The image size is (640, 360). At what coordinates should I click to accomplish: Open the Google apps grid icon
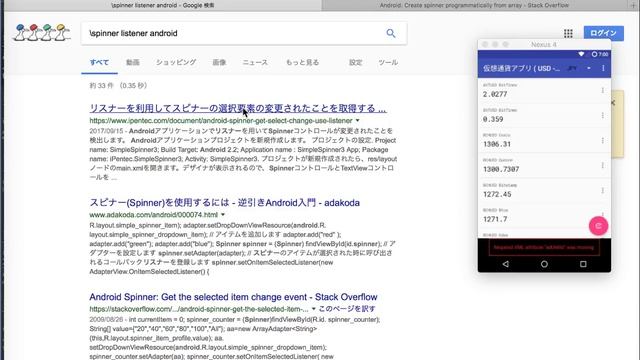pyautogui.click(x=568, y=33)
